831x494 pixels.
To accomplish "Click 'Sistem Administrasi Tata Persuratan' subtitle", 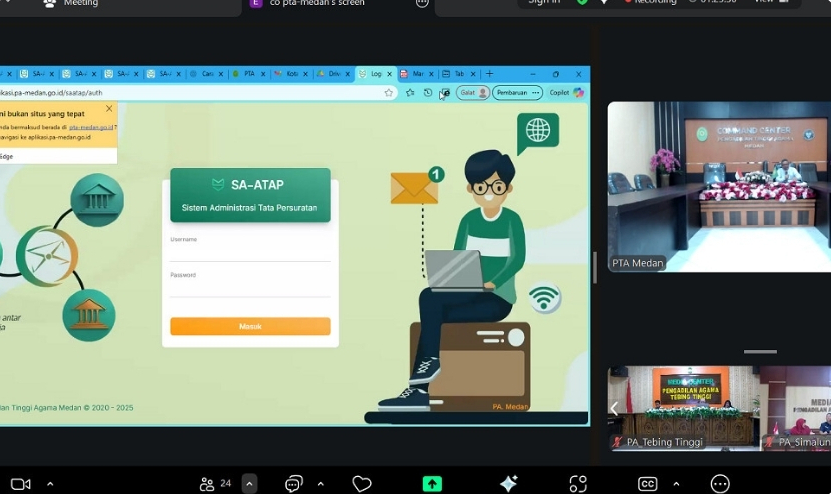I will (x=250, y=208).
